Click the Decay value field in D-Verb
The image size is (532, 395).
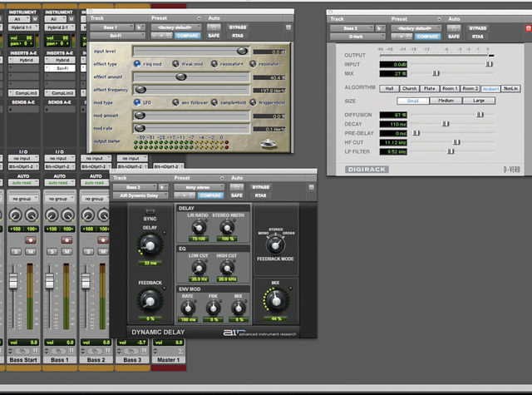tap(393, 124)
